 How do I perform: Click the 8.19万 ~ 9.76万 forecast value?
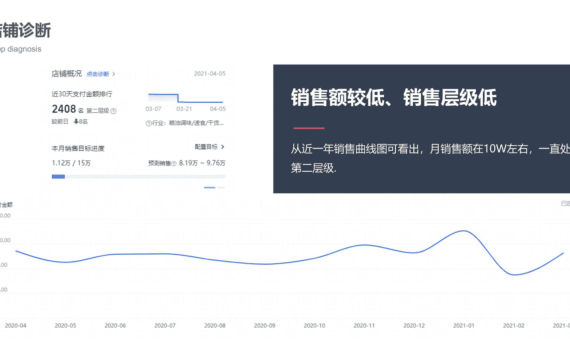202,163
